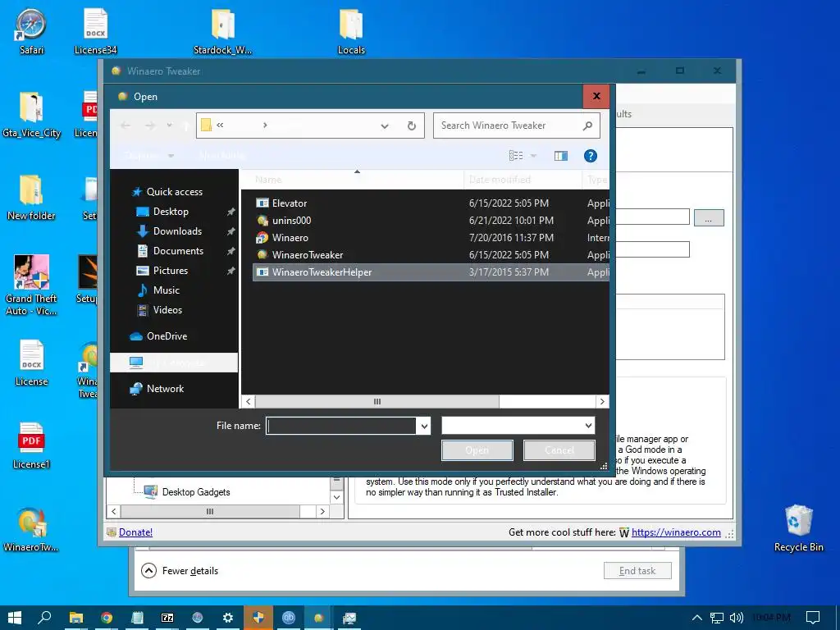Click scroll right arrow in file list

click(x=602, y=401)
